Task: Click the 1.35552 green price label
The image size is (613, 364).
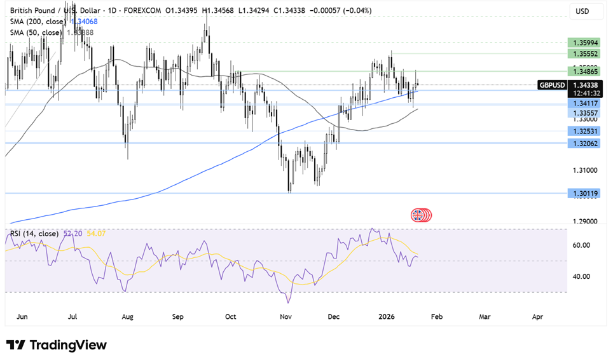Action: pos(584,55)
